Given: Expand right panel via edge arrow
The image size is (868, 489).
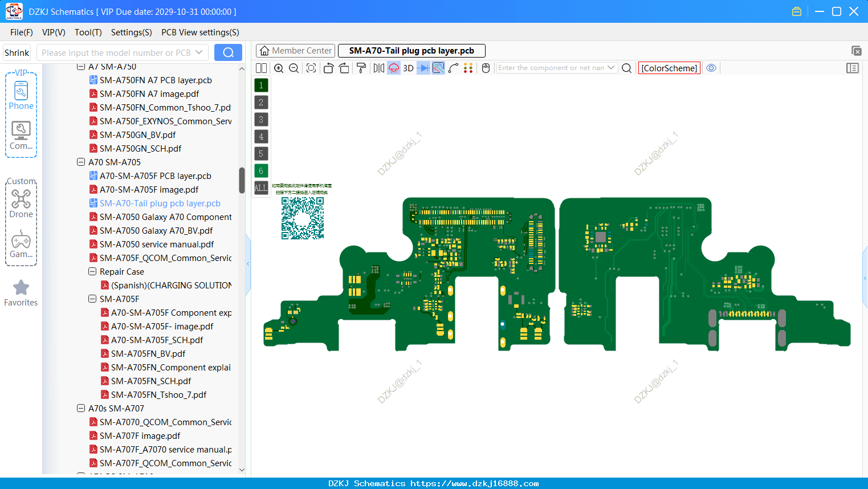Looking at the screenshot, I should 865,278.
